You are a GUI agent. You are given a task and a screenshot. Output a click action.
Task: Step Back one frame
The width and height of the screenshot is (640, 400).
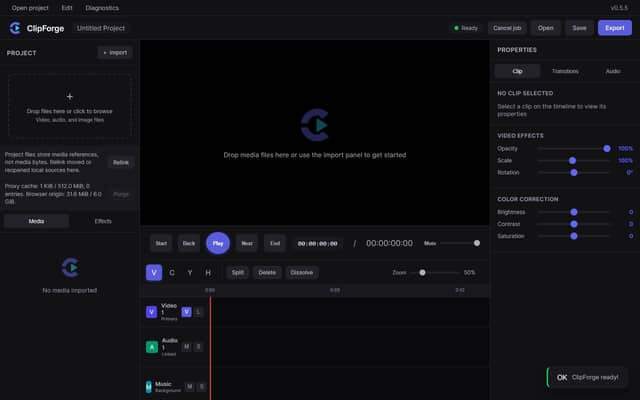pyautogui.click(x=189, y=243)
